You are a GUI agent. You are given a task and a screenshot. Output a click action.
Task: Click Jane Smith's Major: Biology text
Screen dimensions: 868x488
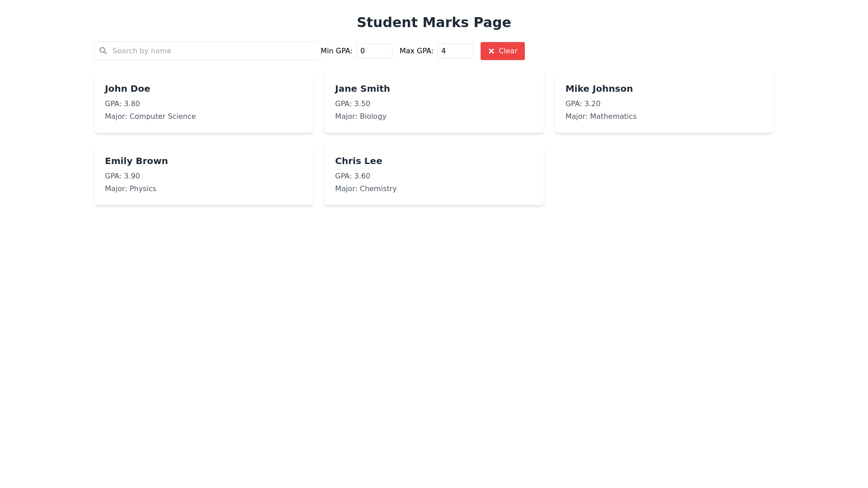360,117
